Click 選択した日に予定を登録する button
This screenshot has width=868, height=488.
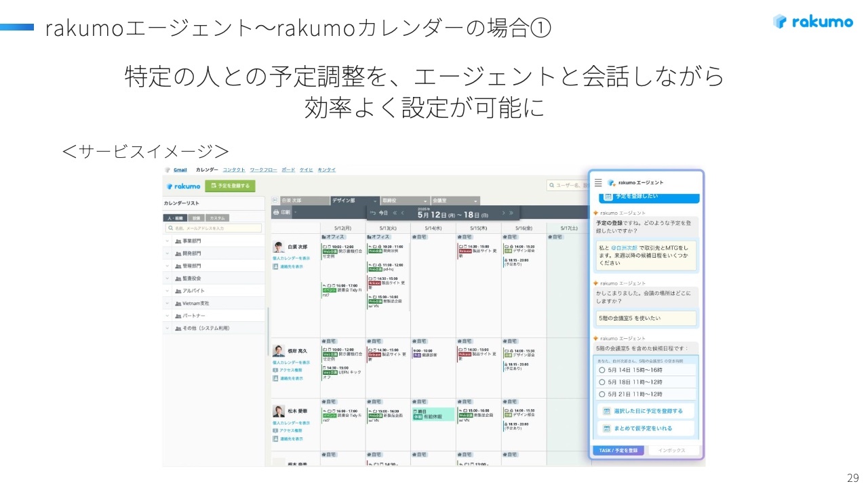(646, 411)
